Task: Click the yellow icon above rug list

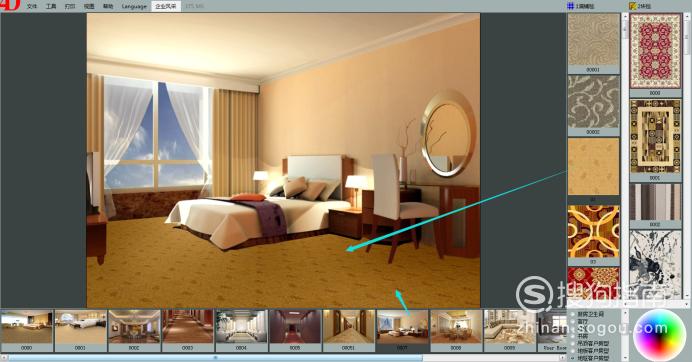Action: [632, 6]
